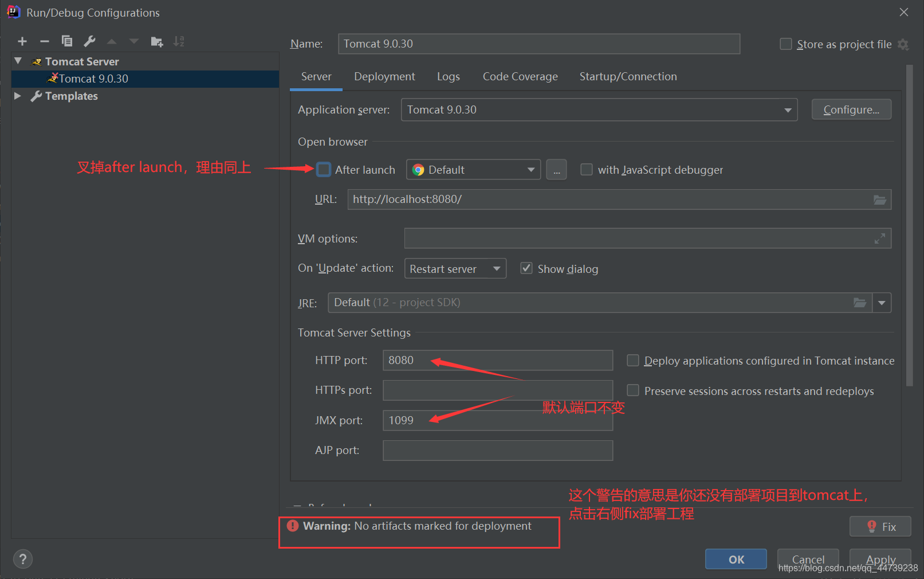
Task: Open the gear icon next to Store as project file
Action: [x=903, y=44]
